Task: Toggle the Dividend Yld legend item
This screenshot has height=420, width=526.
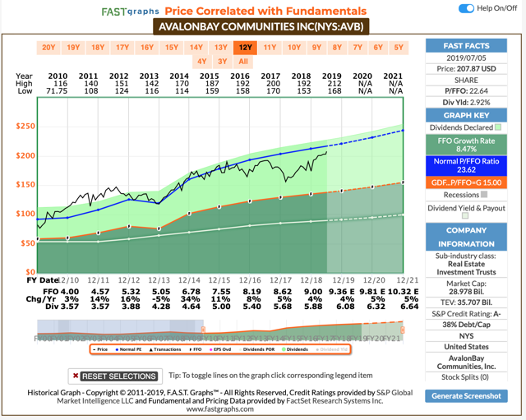Action: 331,349
